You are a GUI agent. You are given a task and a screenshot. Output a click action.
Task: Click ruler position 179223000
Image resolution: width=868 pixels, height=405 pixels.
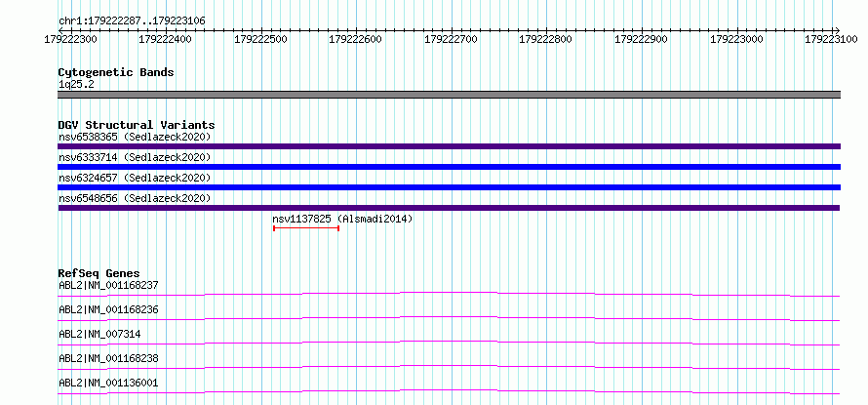tap(736, 39)
